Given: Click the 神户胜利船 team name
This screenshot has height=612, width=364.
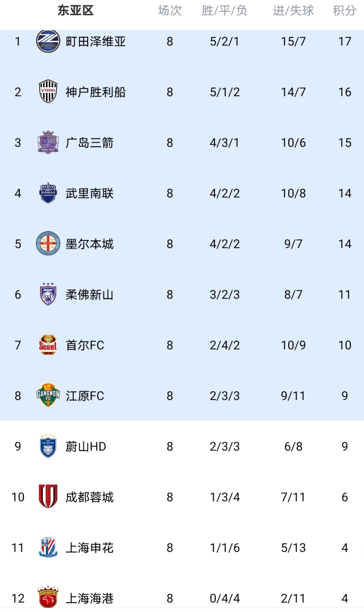Looking at the screenshot, I should [x=96, y=92].
